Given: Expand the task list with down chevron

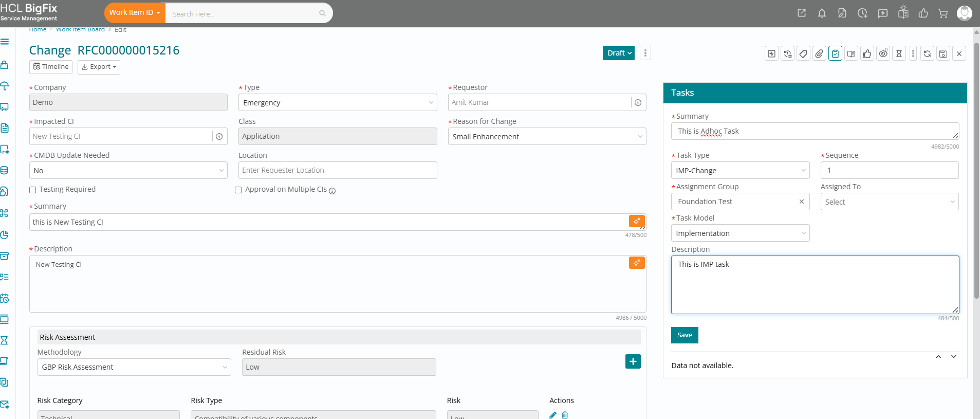Looking at the screenshot, I should click(954, 357).
